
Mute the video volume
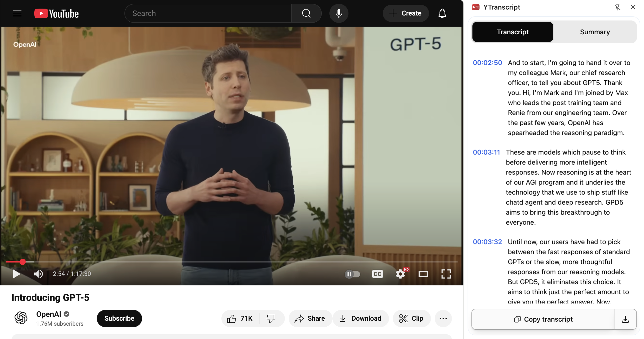(x=38, y=274)
